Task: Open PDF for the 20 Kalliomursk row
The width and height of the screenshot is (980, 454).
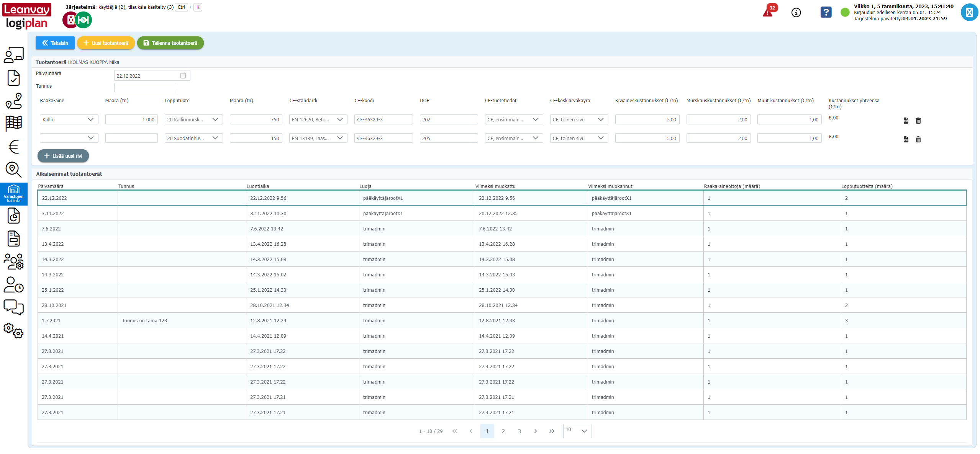Action: pyautogui.click(x=906, y=121)
